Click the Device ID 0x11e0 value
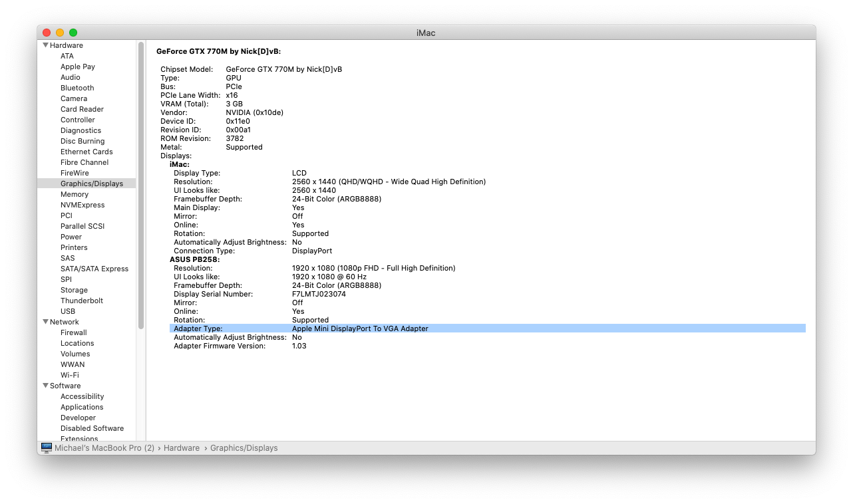Image resolution: width=853 pixels, height=504 pixels. tap(238, 121)
